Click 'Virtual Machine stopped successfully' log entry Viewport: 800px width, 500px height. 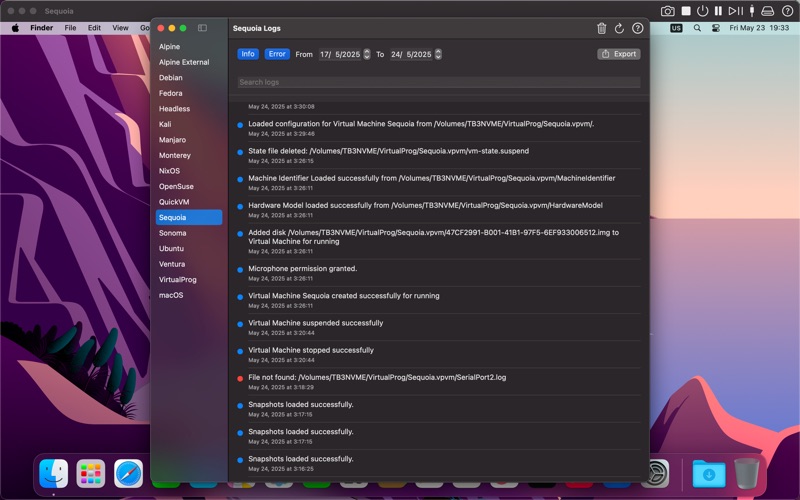point(439,355)
